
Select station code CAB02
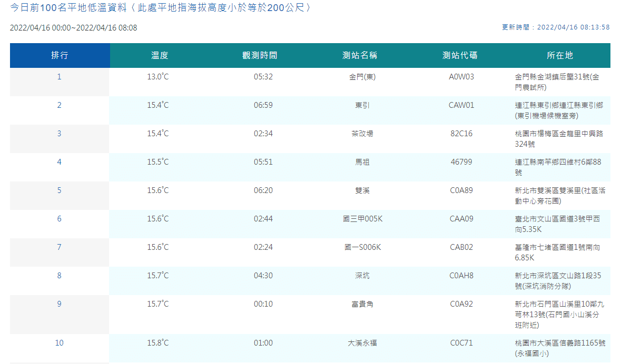461,247
